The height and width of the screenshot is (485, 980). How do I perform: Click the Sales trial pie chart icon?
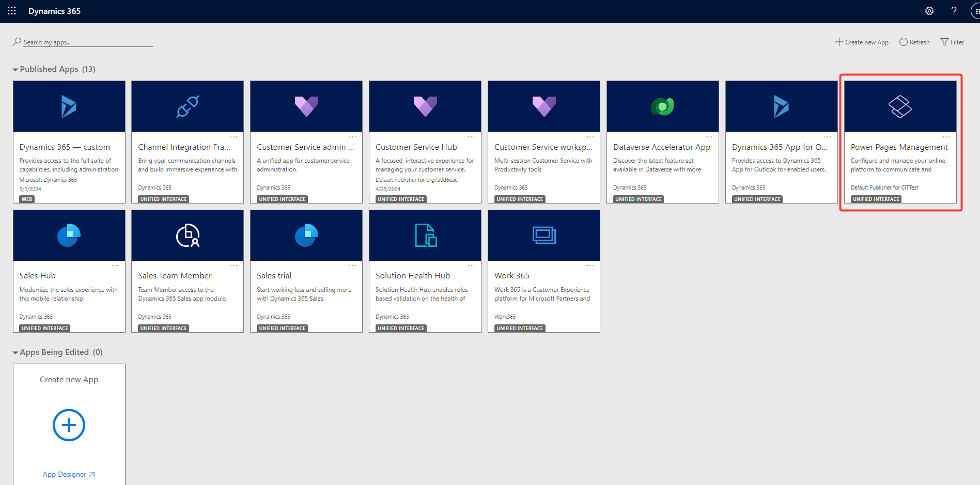tap(306, 236)
